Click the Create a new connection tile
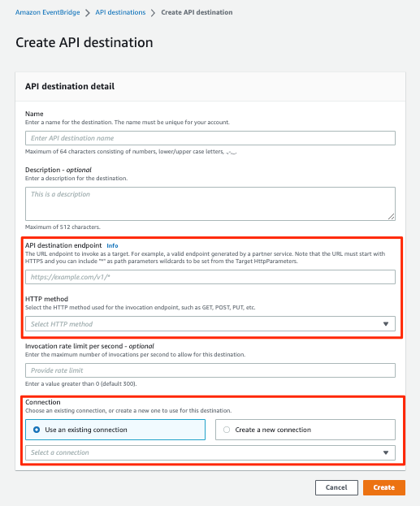The height and width of the screenshot is (506, 420). [x=305, y=430]
